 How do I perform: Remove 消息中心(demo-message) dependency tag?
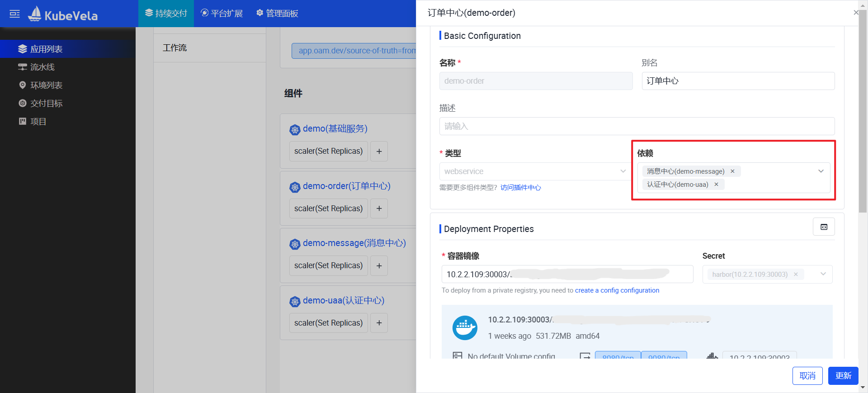[x=732, y=171]
